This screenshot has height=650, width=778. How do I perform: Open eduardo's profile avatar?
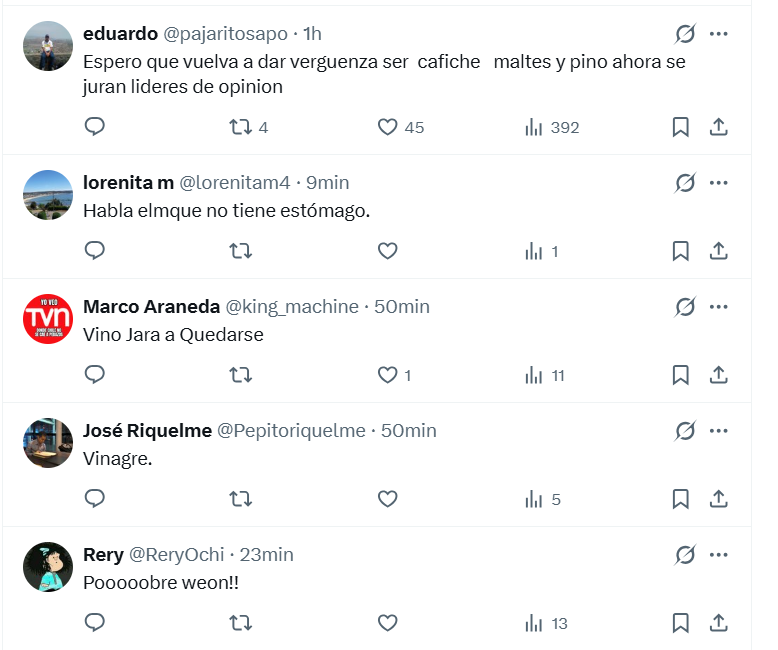[47, 46]
